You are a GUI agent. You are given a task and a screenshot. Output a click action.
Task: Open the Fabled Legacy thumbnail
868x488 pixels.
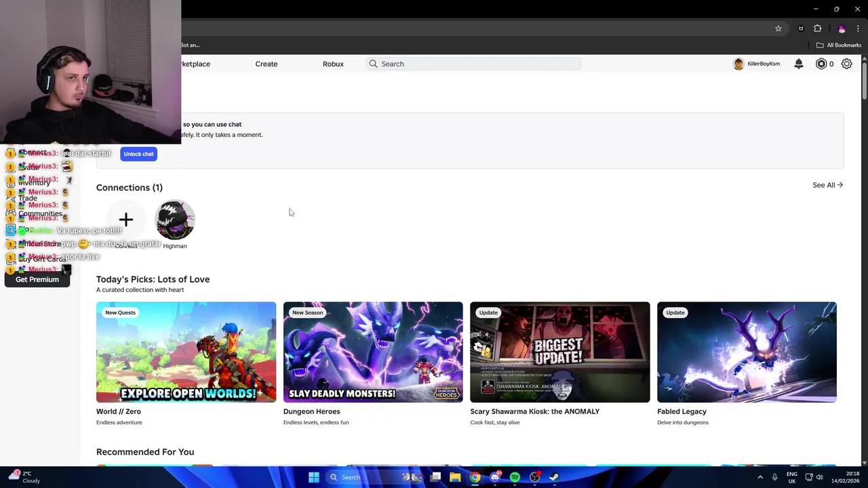(747, 352)
